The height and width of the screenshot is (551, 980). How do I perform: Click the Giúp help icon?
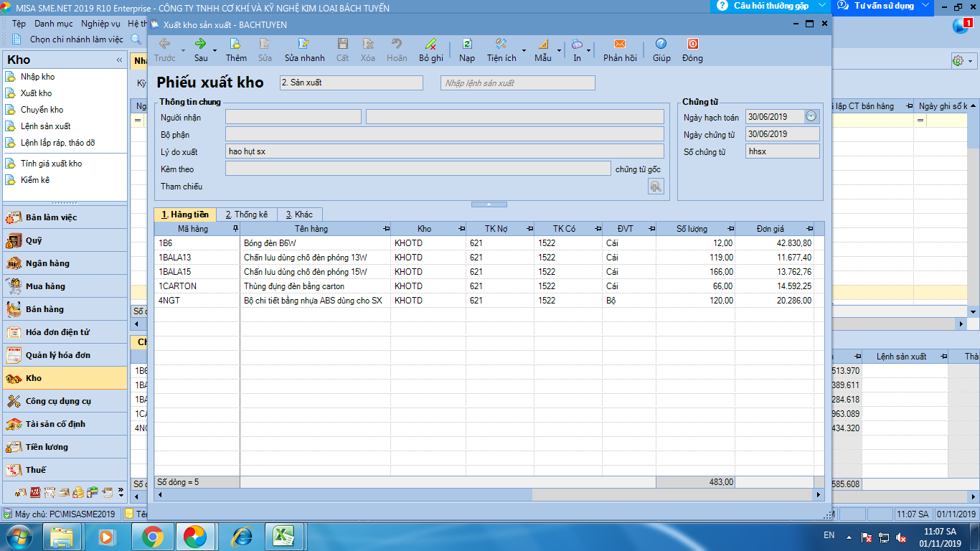(661, 44)
